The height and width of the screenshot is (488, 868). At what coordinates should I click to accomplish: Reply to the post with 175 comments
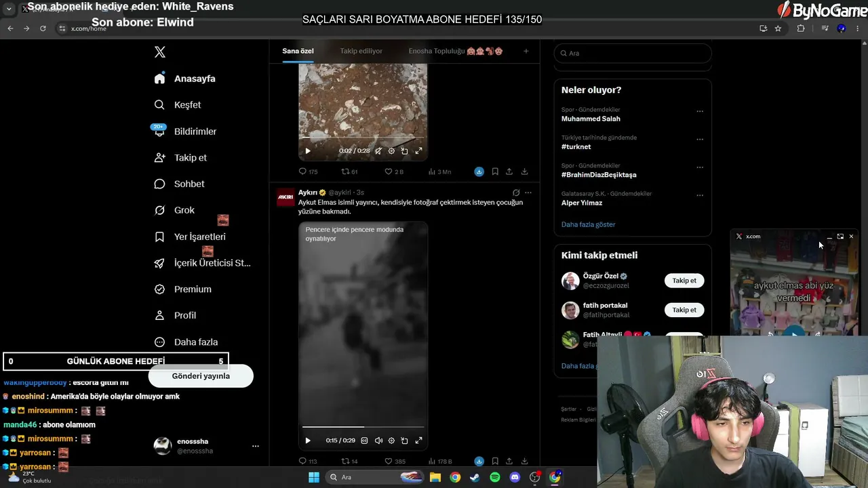click(x=308, y=171)
